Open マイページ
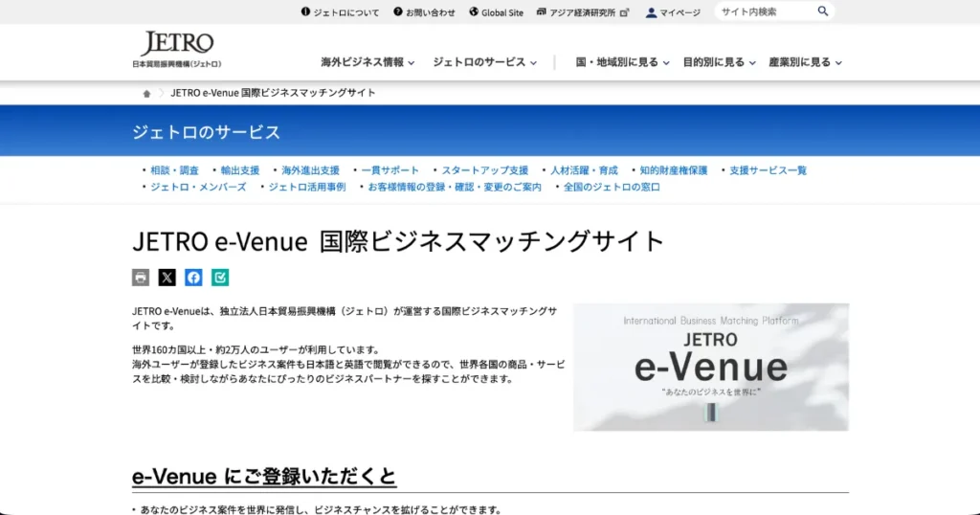 click(680, 12)
